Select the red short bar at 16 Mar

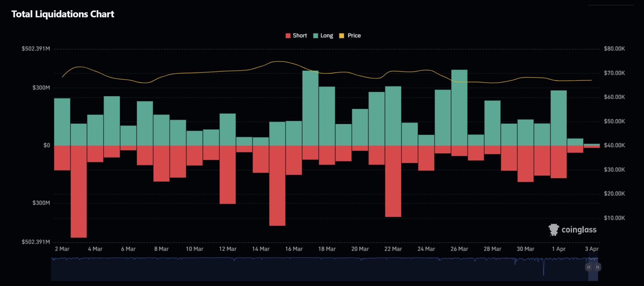click(x=294, y=160)
